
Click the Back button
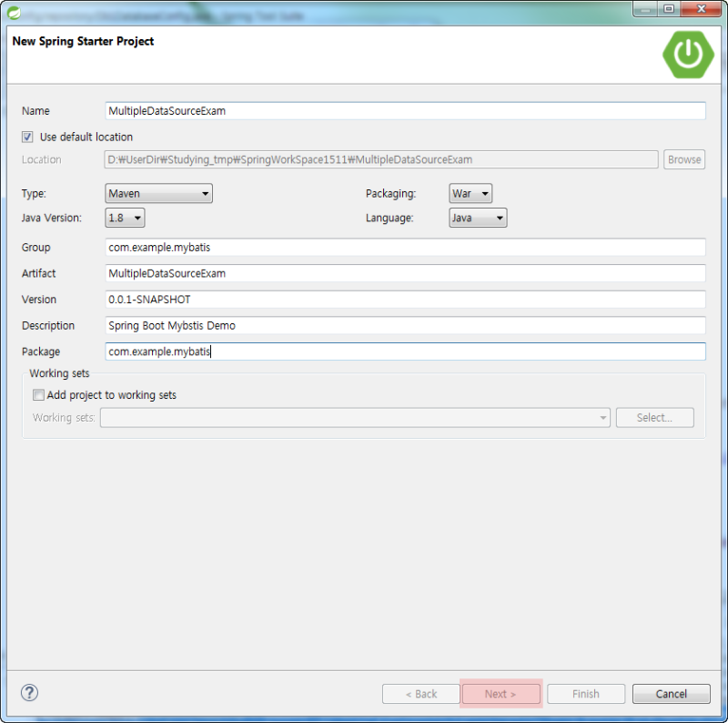[421, 694]
